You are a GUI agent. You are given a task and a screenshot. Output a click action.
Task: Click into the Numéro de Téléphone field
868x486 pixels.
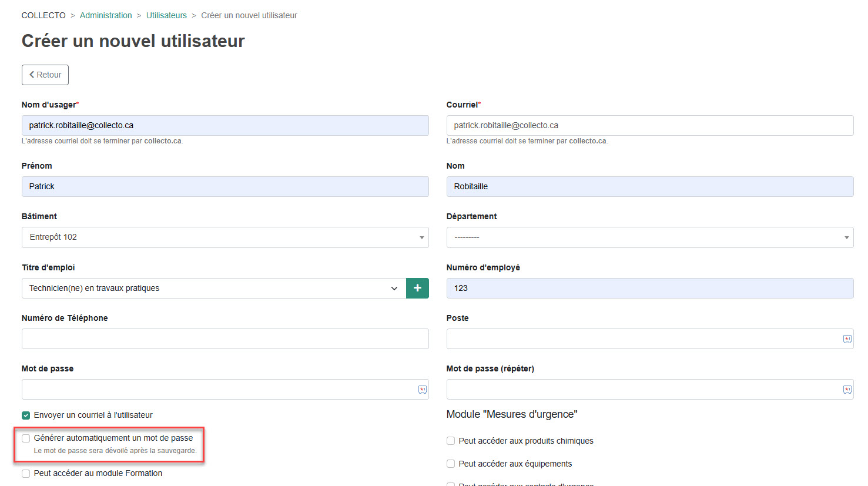pyautogui.click(x=224, y=339)
